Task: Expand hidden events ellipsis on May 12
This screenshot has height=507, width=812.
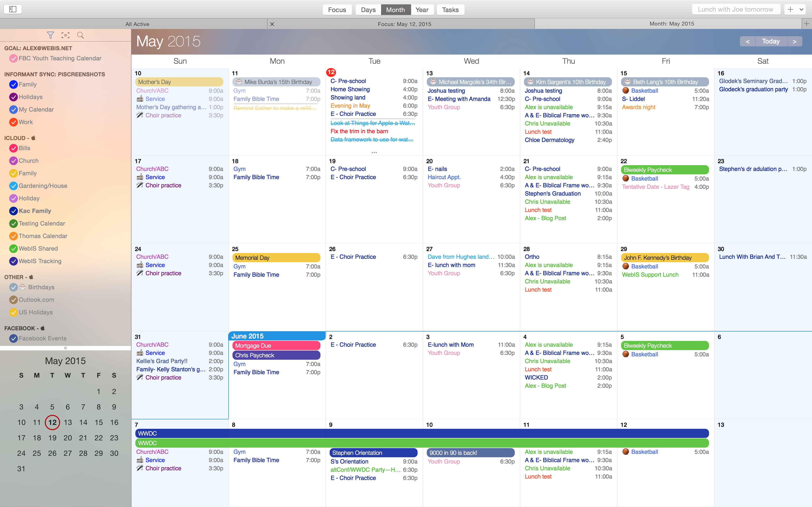Action: click(x=374, y=153)
